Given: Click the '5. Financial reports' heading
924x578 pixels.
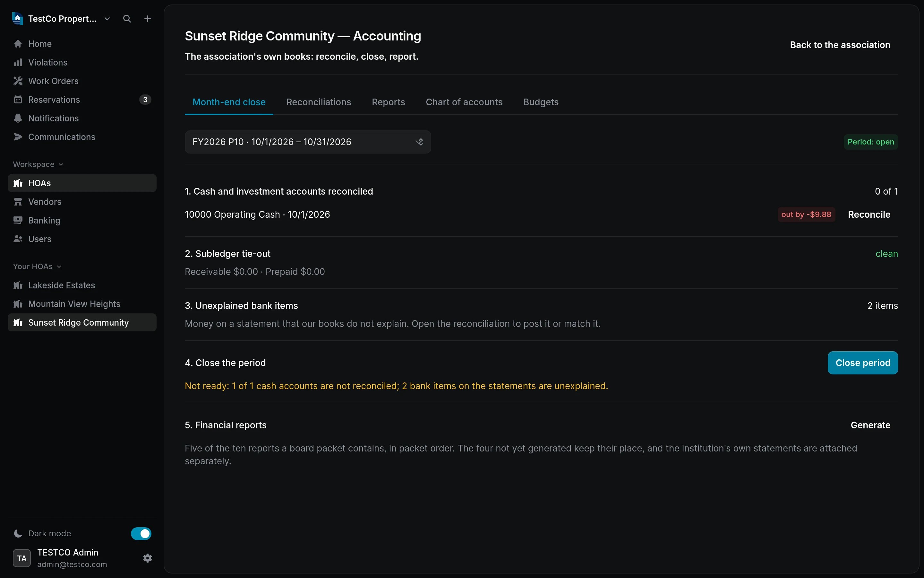Looking at the screenshot, I should 226,425.
